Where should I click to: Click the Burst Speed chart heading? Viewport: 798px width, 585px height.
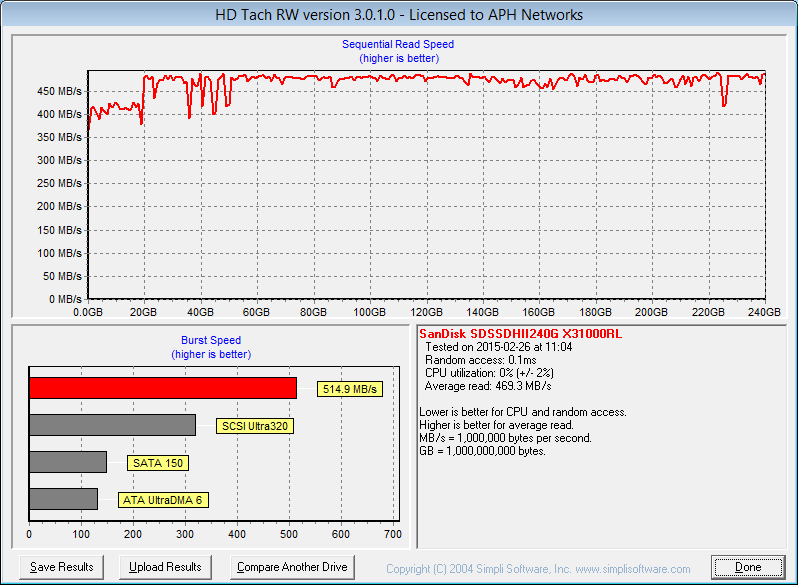point(211,340)
